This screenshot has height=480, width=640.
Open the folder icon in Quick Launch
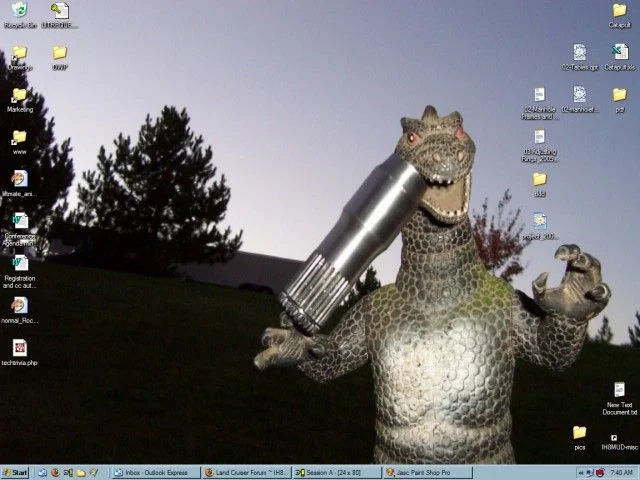pyautogui.click(x=81, y=473)
